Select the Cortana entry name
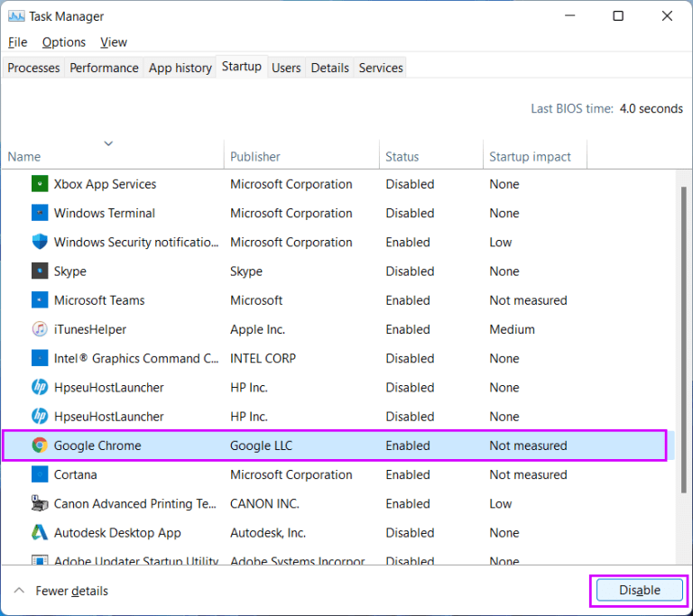This screenshot has height=616, width=693. (75, 474)
